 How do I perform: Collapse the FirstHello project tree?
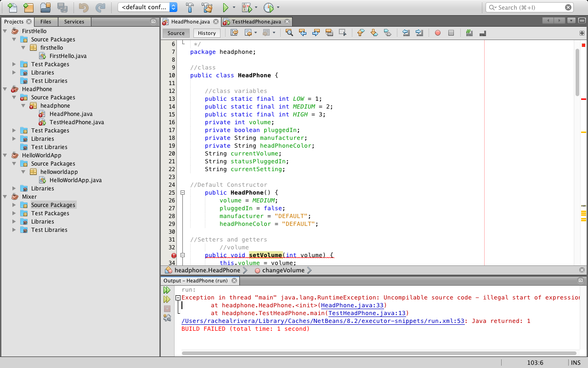5,31
